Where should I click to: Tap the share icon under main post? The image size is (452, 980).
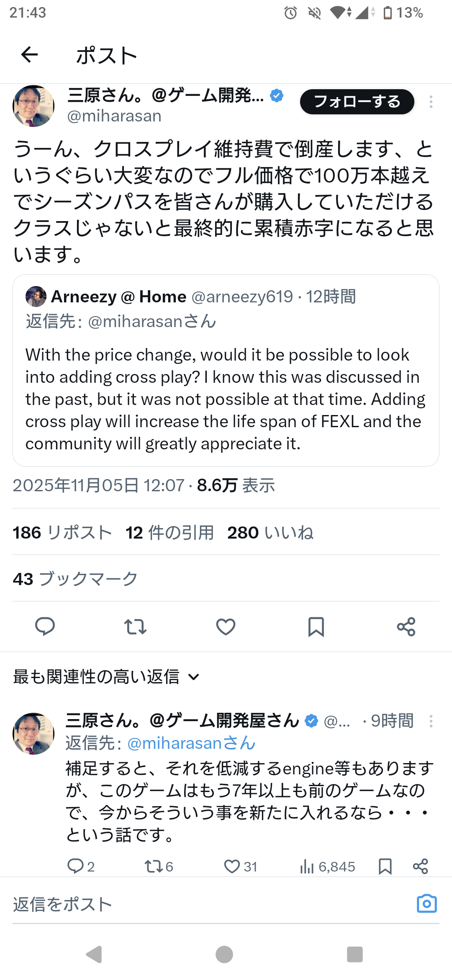coord(406,627)
